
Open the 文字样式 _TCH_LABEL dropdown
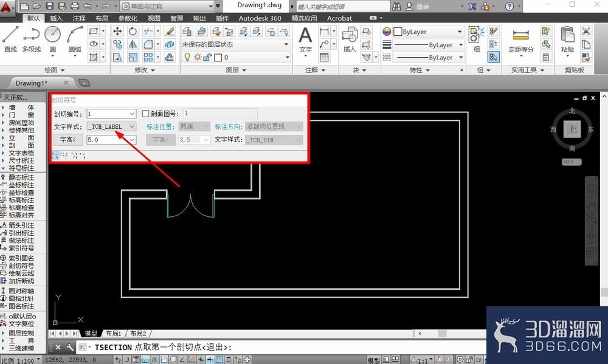tap(111, 126)
